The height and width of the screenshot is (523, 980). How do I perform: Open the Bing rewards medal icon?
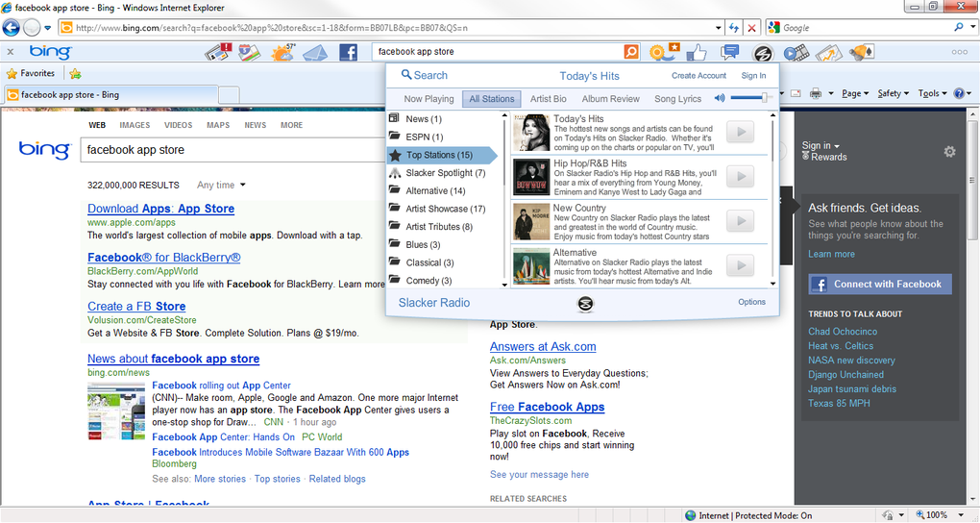664,52
